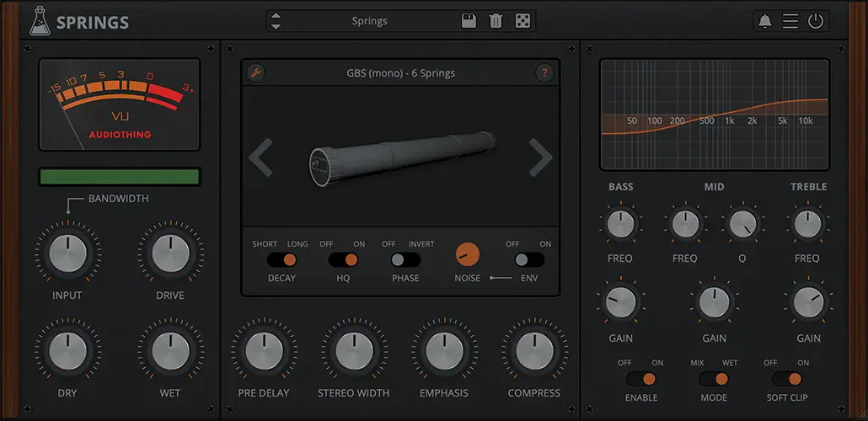
Task: Click the DRY knob
Action: coord(67,351)
